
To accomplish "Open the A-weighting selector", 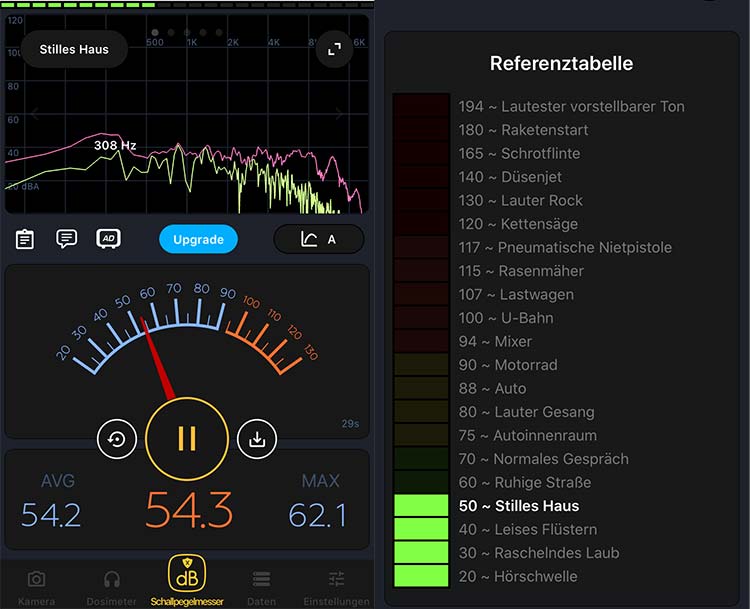I will 318,239.
